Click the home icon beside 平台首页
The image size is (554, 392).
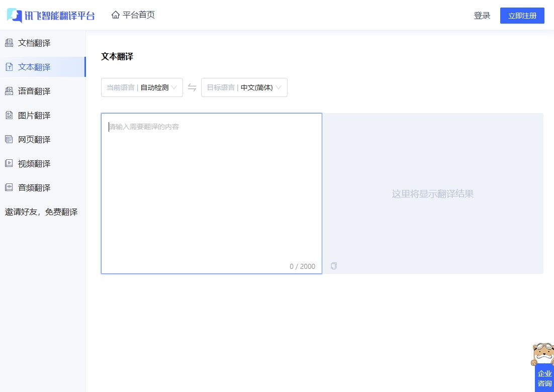tap(116, 15)
